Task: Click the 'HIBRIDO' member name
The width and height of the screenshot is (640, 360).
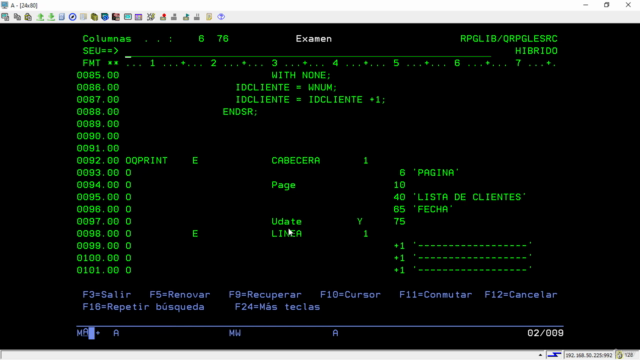Action: pyautogui.click(x=536, y=51)
